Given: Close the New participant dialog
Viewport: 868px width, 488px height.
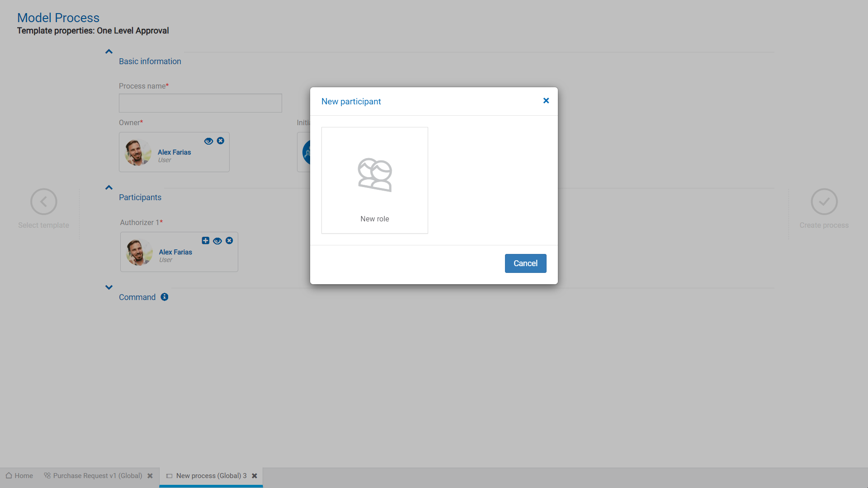Looking at the screenshot, I should (x=546, y=101).
